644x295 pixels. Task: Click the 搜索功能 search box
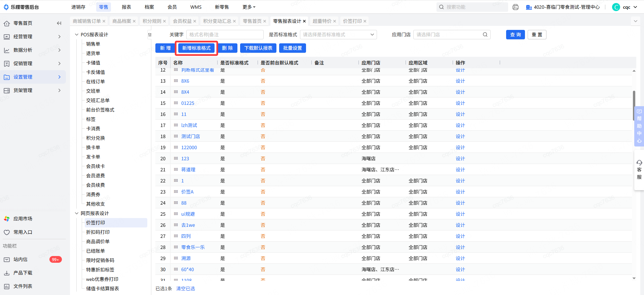[472, 7]
